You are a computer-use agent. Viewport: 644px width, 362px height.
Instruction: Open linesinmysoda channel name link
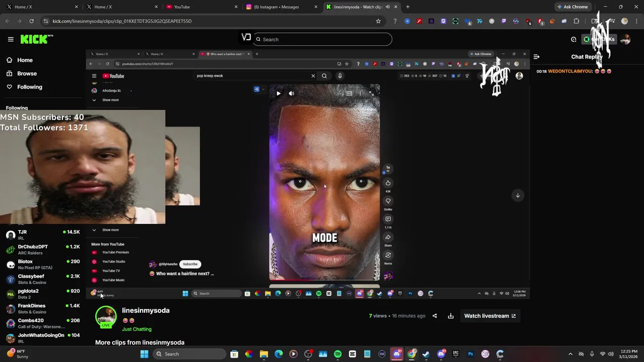tap(146, 310)
